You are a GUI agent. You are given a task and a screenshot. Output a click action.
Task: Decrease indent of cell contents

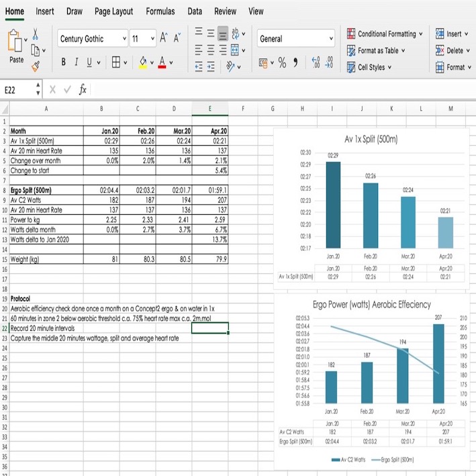(199, 66)
